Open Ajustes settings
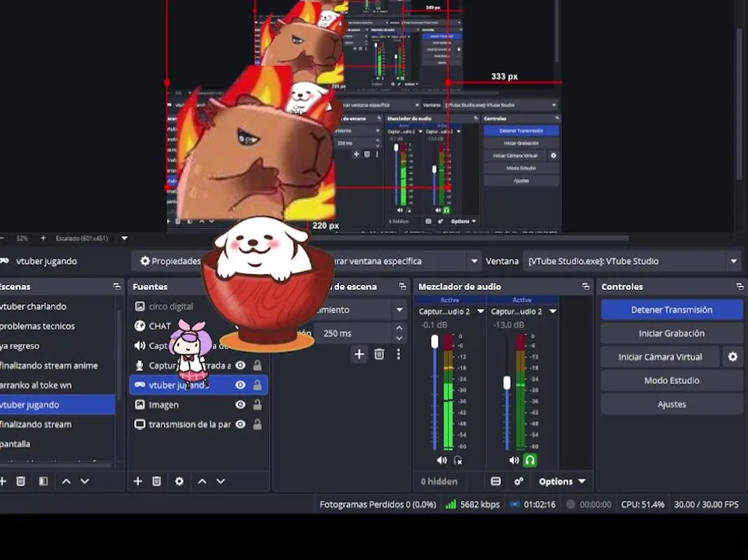The image size is (748, 560). [671, 404]
